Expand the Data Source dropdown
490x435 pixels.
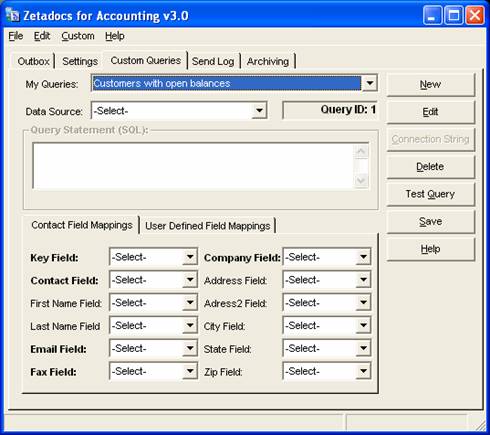pyautogui.click(x=259, y=110)
